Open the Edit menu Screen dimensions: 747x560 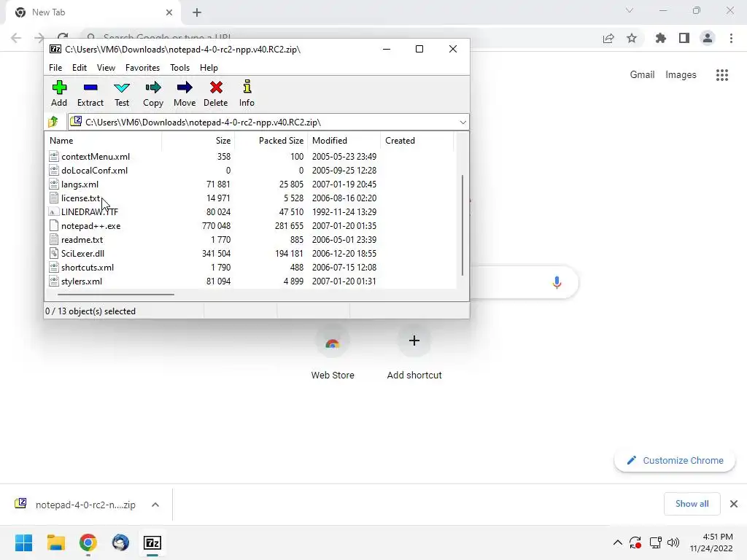79,68
